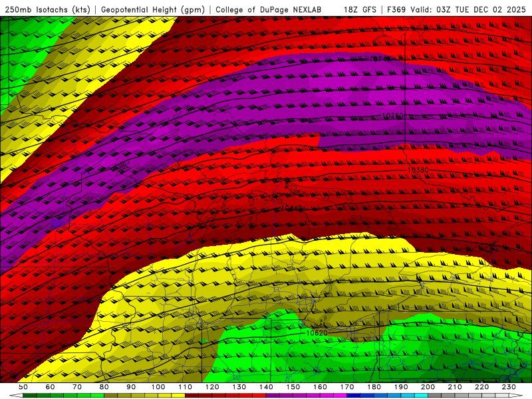Click the 150 value on the color scale
The height and width of the screenshot is (399, 532).
click(293, 387)
